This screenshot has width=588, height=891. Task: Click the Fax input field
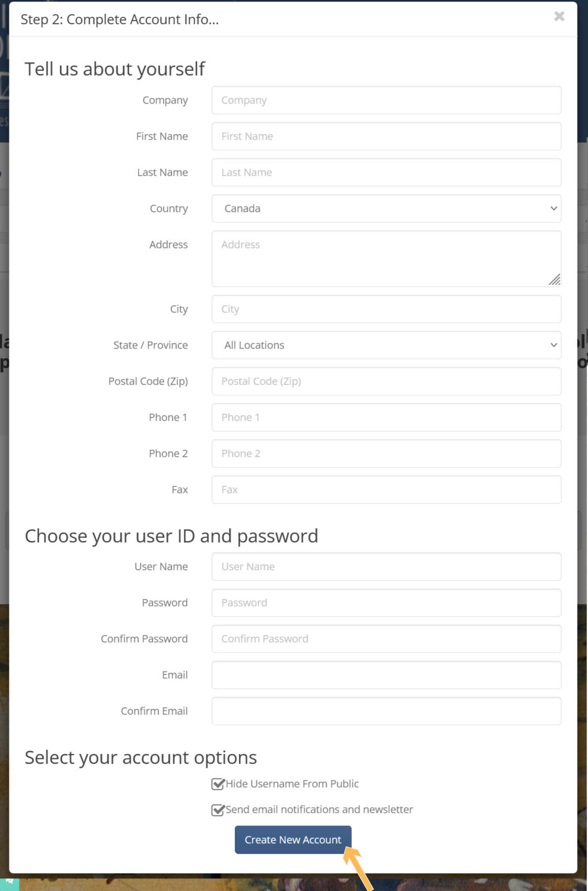386,489
